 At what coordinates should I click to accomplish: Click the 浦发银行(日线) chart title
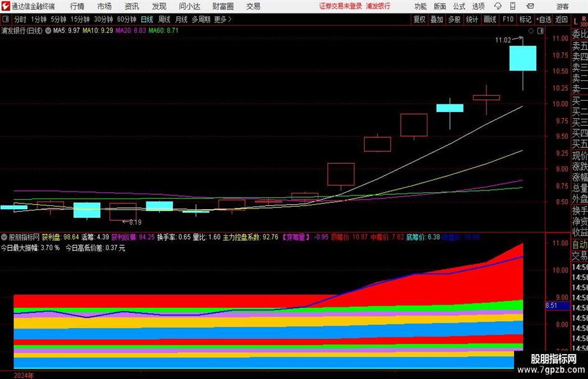pos(22,30)
